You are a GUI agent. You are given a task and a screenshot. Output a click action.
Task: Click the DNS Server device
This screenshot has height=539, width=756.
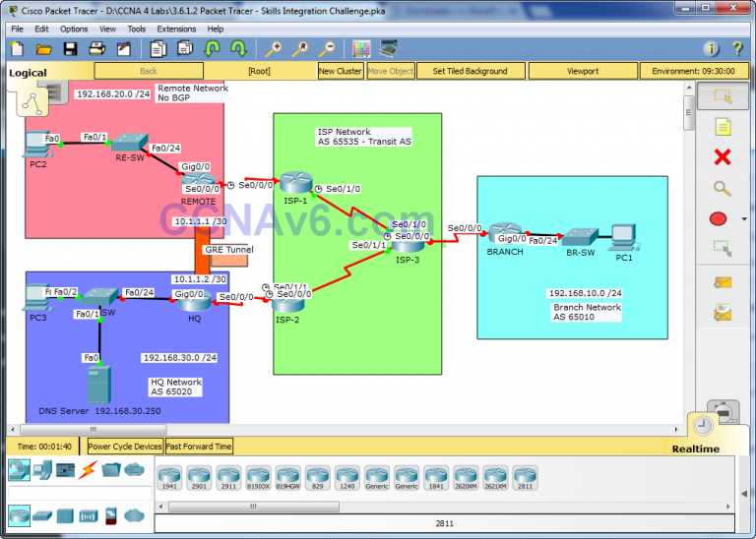click(x=99, y=384)
